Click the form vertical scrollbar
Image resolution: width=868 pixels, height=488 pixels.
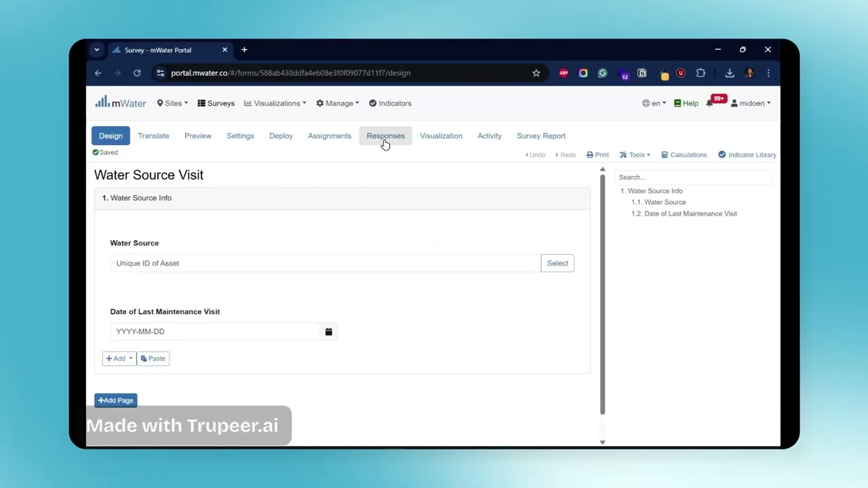click(x=602, y=294)
